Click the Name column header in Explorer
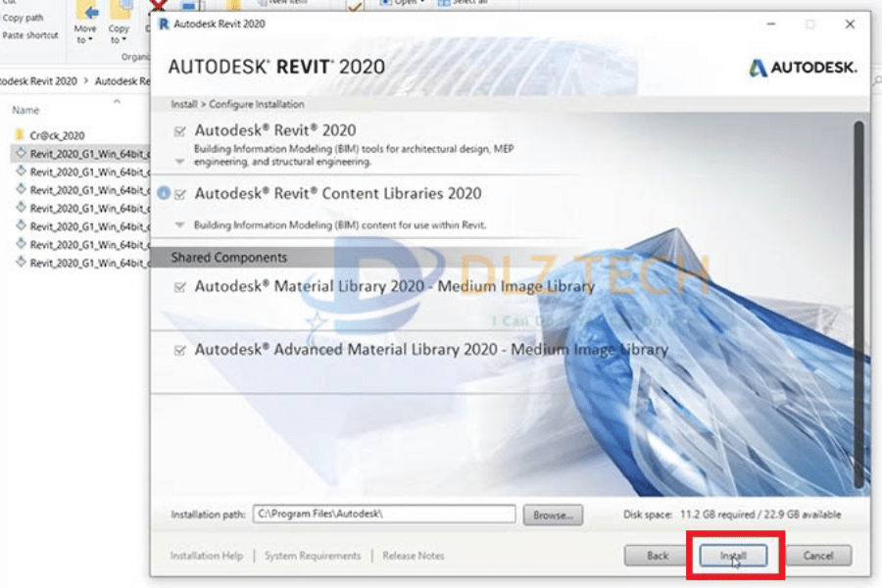The height and width of the screenshot is (588, 882). [25, 110]
